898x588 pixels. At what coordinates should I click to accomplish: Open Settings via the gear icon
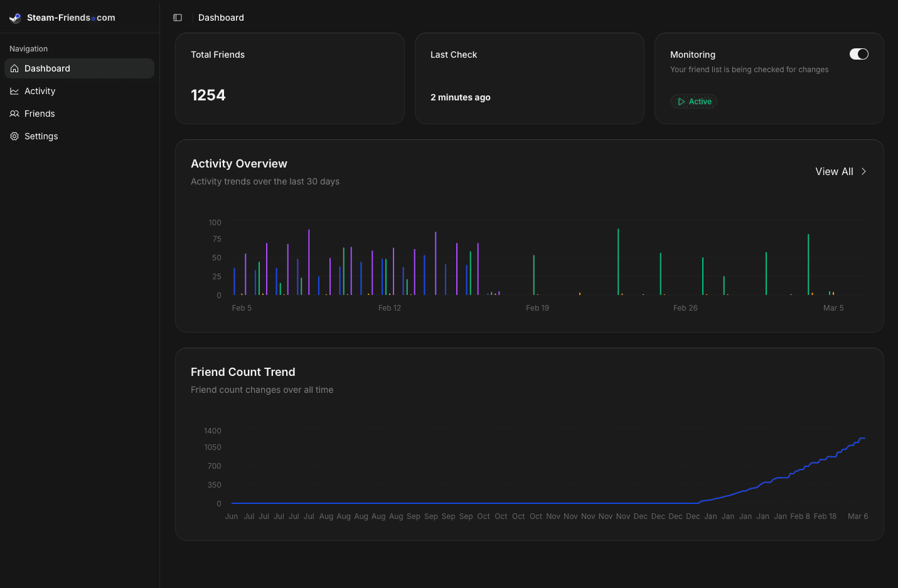(x=14, y=136)
